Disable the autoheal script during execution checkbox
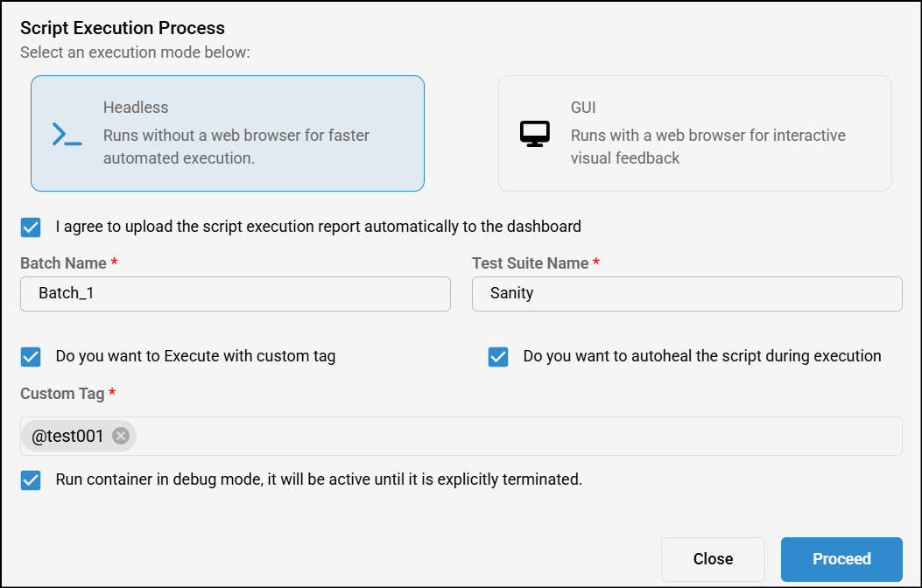The height and width of the screenshot is (588, 922). 498,357
